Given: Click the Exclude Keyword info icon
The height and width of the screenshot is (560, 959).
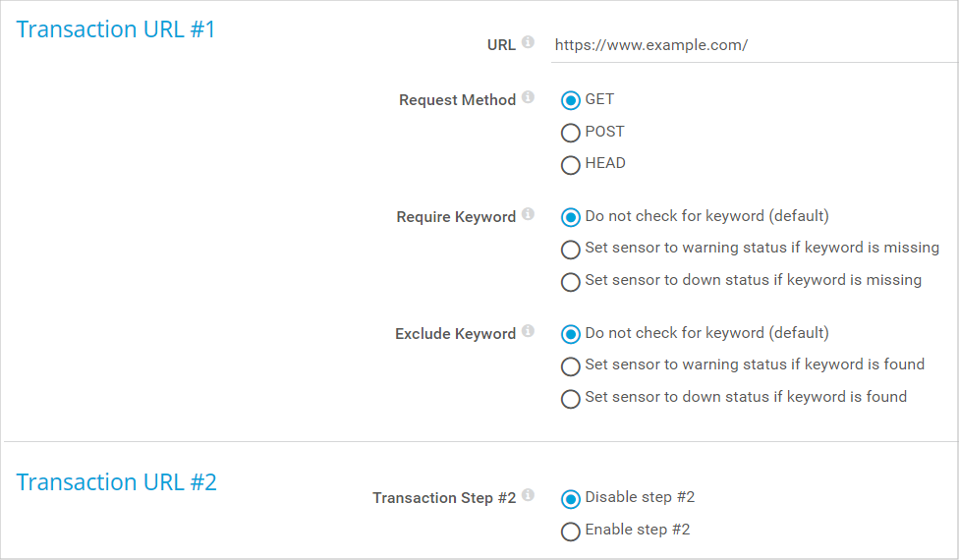Looking at the screenshot, I should point(528,331).
